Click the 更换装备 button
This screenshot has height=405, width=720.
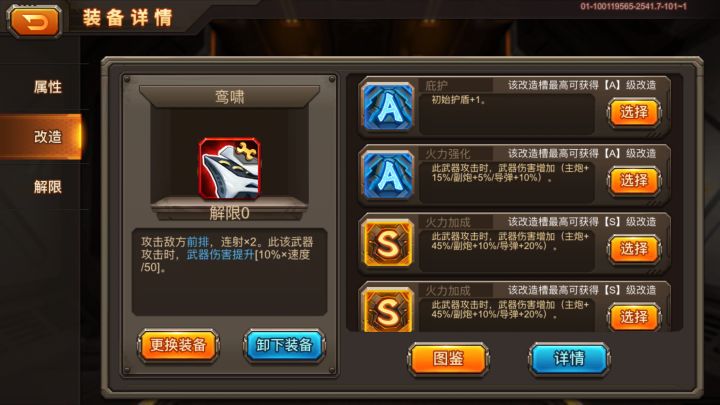[x=178, y=345]
